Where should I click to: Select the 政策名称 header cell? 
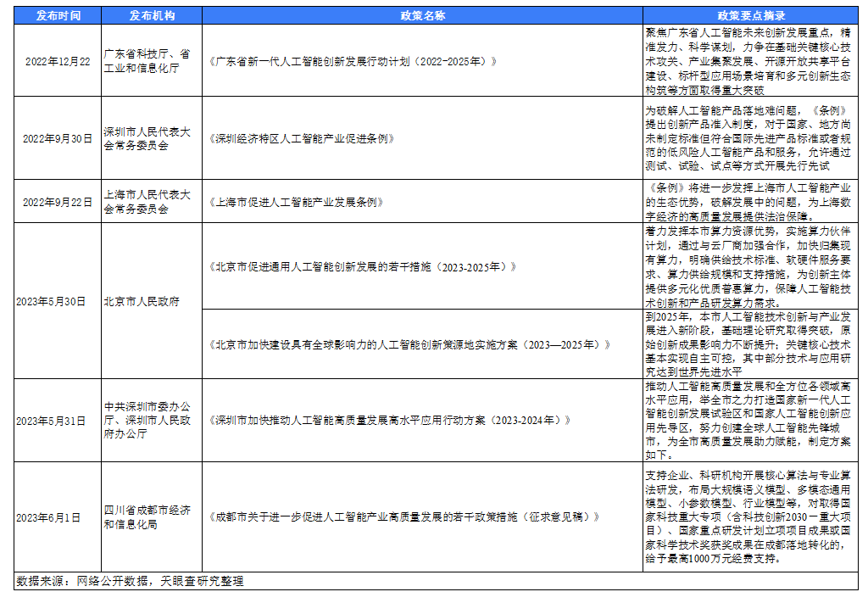click(x=422, y=15)
